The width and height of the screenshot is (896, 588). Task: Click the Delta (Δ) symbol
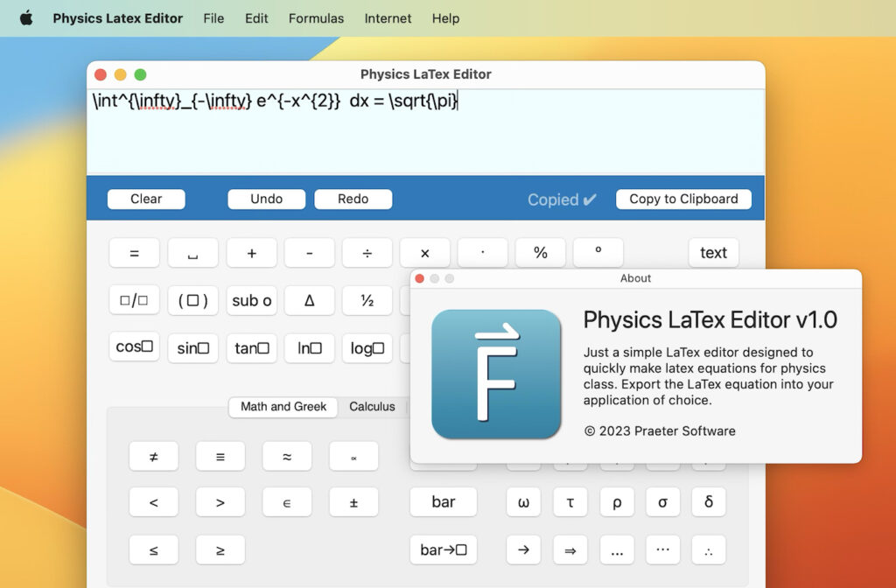[x=309, y=301]
